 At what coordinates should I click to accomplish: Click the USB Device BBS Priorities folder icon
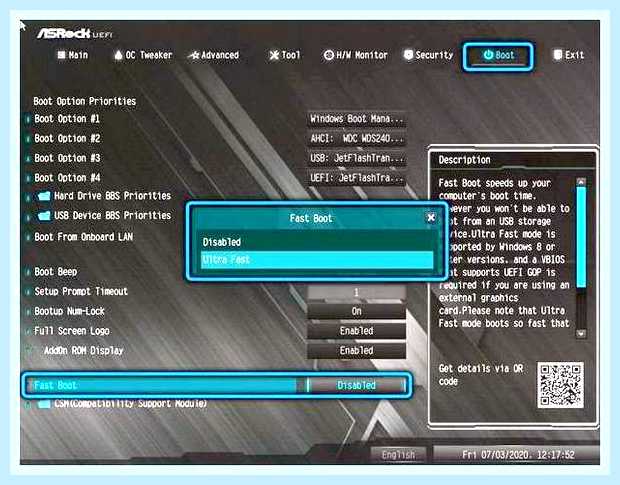point(44,216)
